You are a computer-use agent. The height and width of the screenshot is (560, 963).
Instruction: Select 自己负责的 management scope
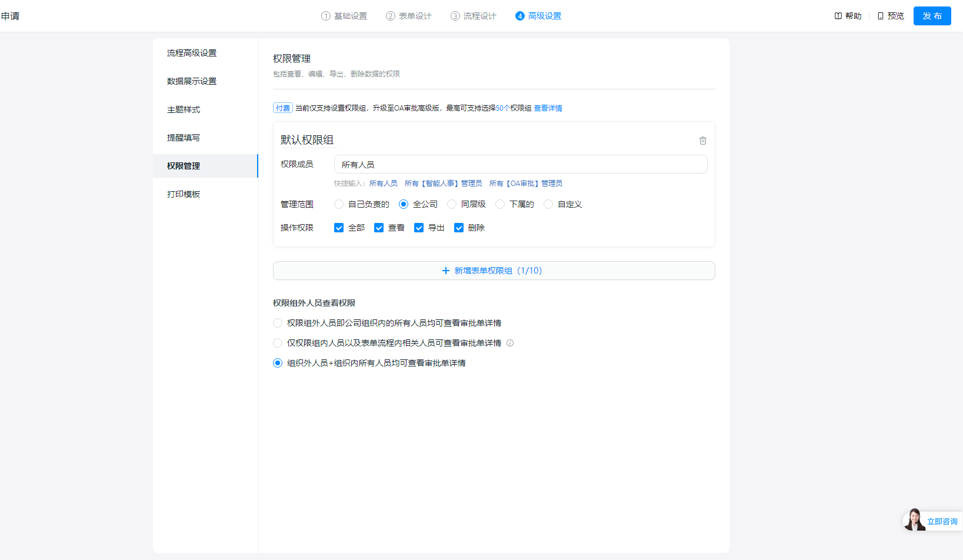click(x=339, y=204)
